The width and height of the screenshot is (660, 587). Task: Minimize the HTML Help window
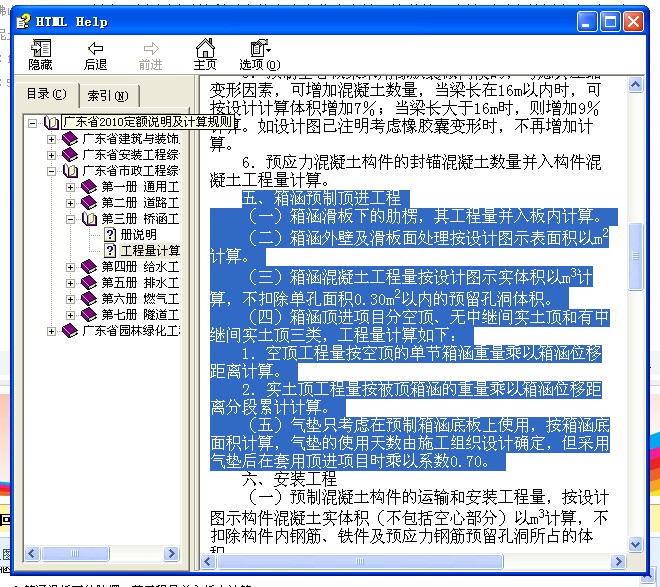(586, 21)
